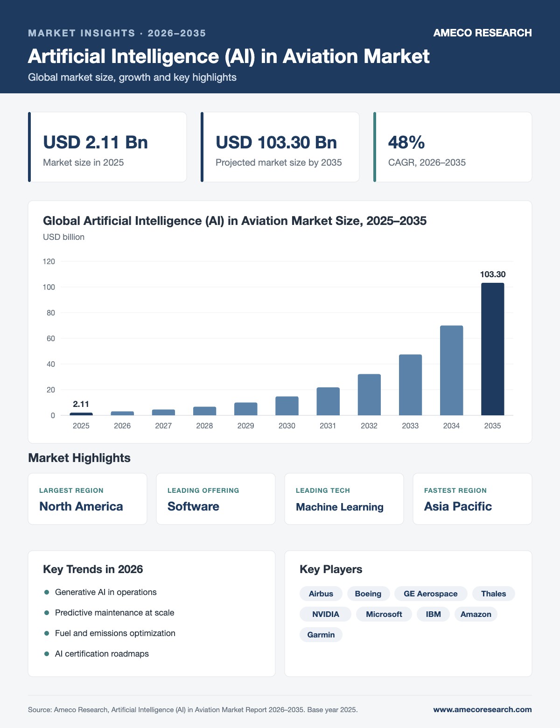Image resolution: width=560 pixels, height=728 pixels.
Task: Click 'Projected market size by 2035' label
Action: [279, 162]
